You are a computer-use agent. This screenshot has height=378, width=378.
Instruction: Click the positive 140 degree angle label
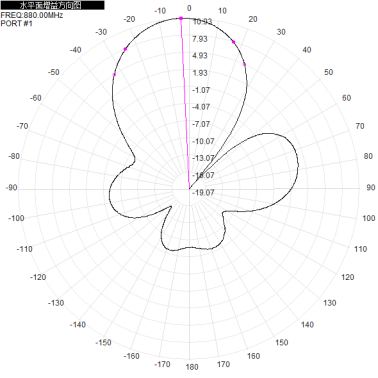point(307,324)
